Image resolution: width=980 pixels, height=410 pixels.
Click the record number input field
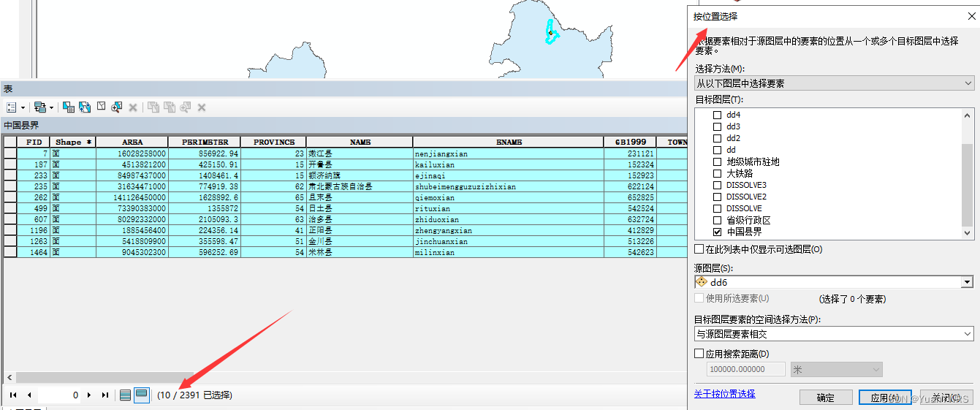pos(59,395)
